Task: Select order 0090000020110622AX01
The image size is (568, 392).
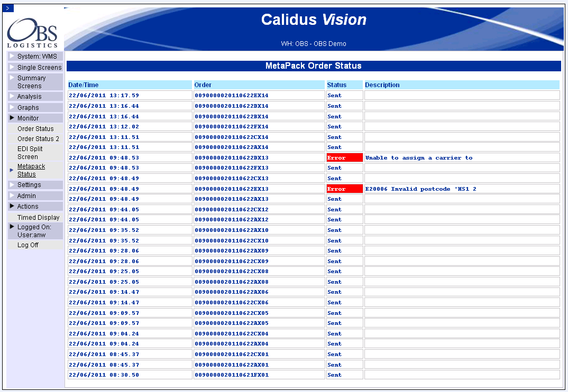Action: pos(232,365)
